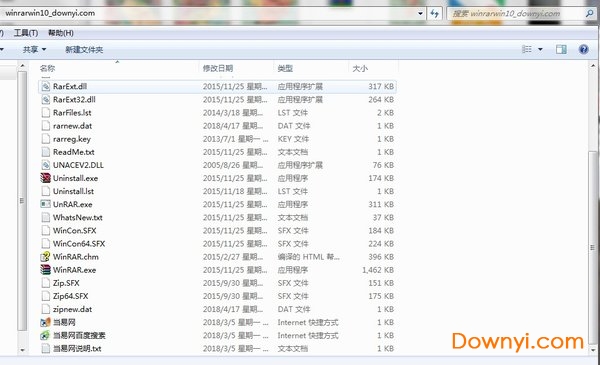Click the 396 KB size cell

(x=381, y=256)
